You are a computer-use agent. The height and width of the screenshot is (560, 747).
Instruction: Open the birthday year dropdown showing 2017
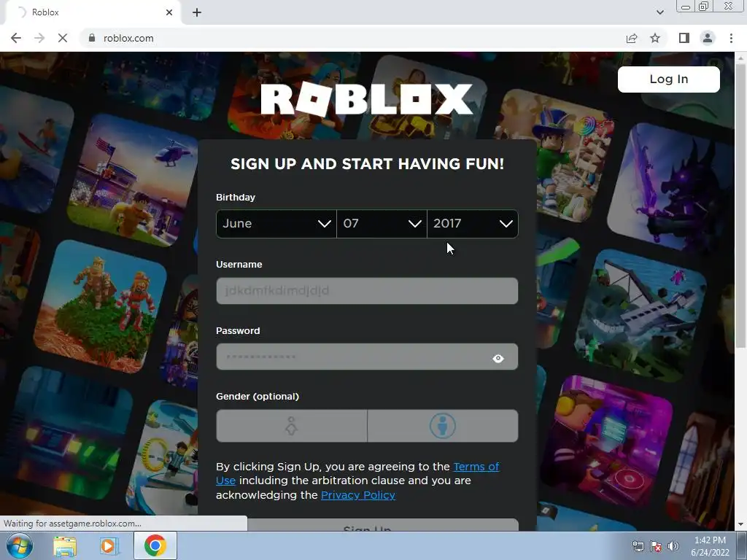coord(473,224)
